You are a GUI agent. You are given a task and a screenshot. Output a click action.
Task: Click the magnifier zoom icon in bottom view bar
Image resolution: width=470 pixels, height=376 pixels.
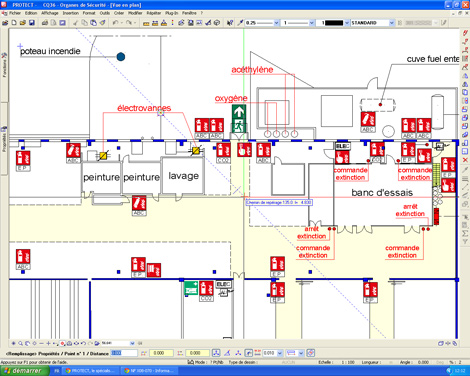click(21, 343)
